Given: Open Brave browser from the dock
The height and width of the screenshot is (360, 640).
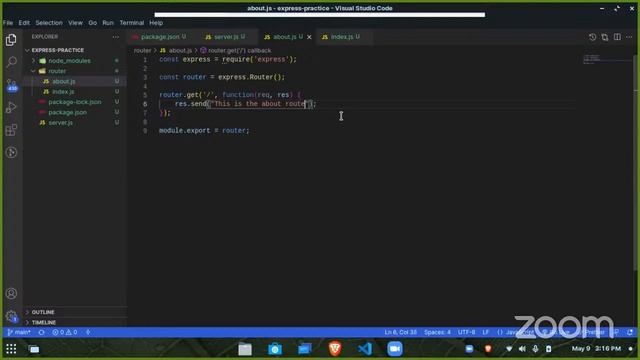Looking at the screenshot, I should tap(335, 349).
